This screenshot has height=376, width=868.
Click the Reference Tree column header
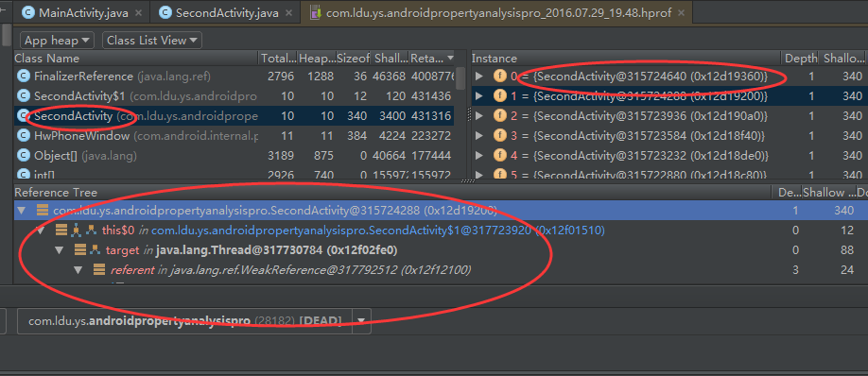pos(392,193)
